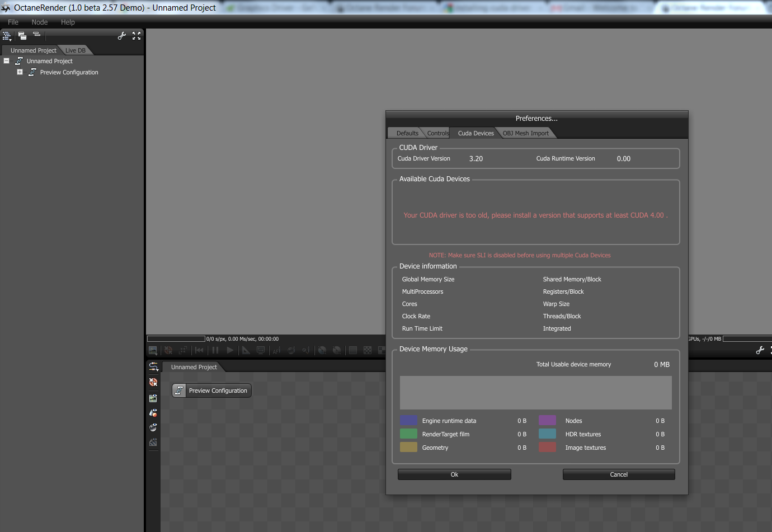Open the Node menu
Viewport: 772px width, 532px height.
pos(40,22)
